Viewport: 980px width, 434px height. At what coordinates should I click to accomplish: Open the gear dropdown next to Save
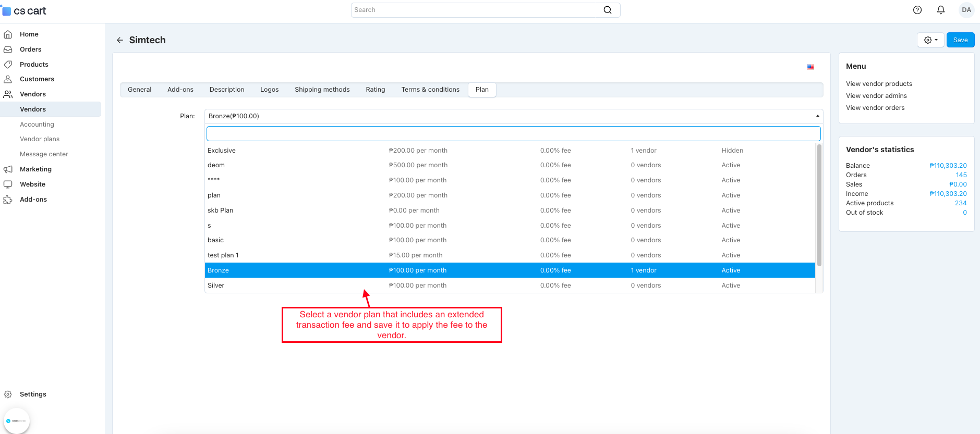[x=930, y=40]
